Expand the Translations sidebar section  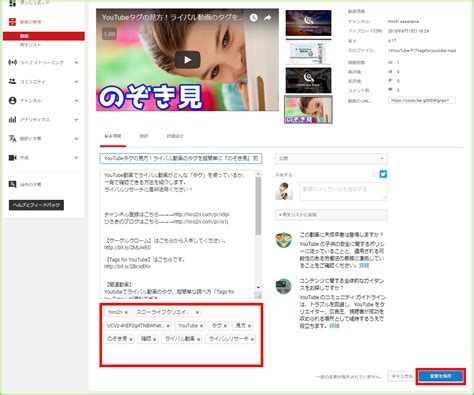77,138
